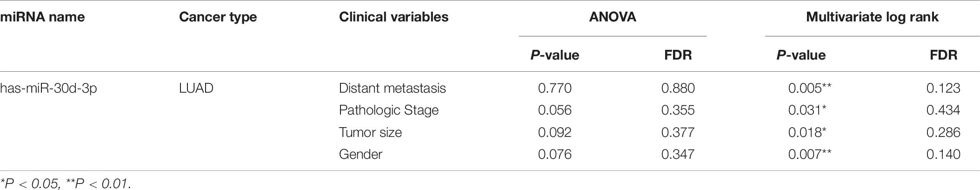Click the Gender row label
Viewport: 980px width, 190px height.
pos(360,154)
